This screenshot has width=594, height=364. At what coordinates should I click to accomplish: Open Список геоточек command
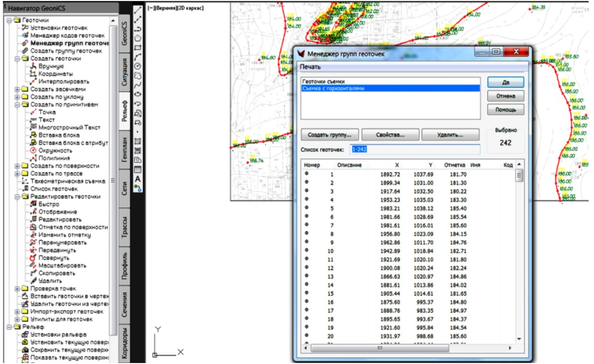coord(54,189)
